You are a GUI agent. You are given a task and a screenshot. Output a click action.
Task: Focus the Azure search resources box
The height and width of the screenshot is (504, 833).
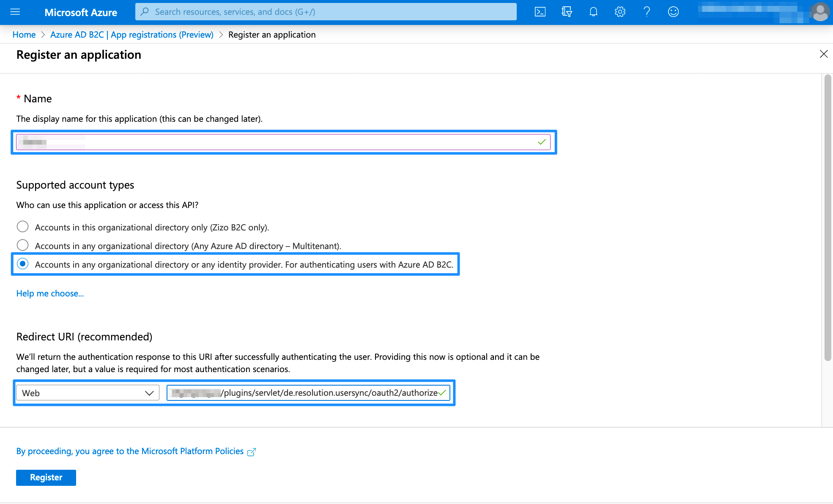pos(326,12)
